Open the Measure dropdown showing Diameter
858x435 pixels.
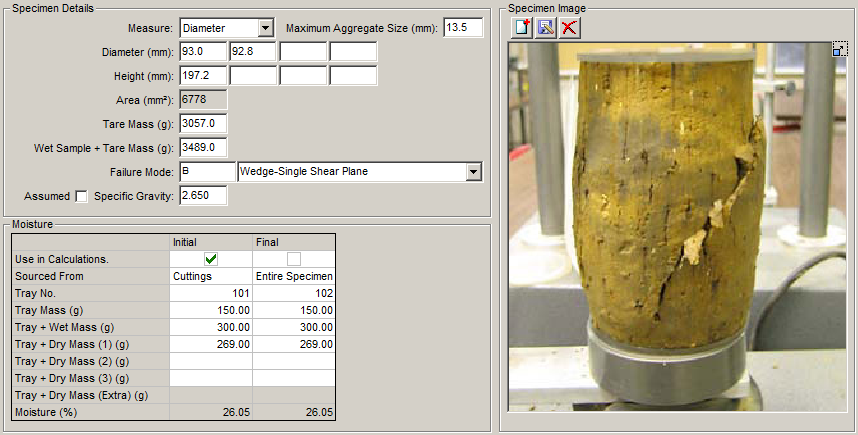[265, 28]
